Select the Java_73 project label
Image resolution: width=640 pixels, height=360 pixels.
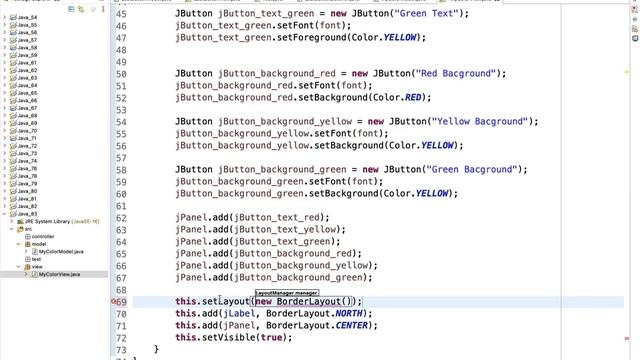pyautogui.click(x=27, y=153)
